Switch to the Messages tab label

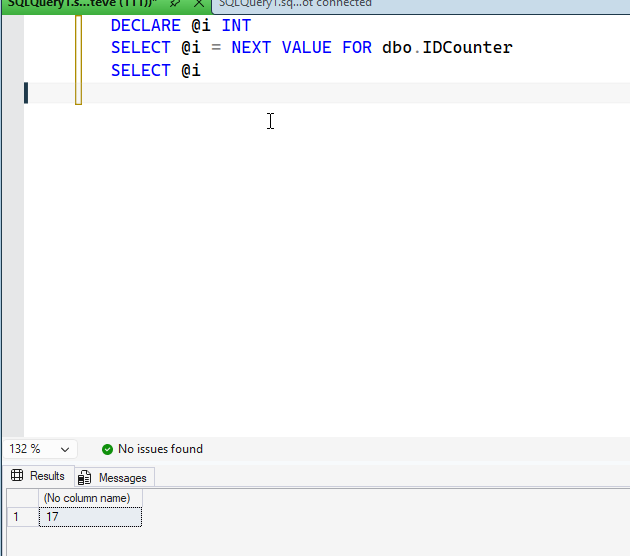pyautogui.click(x=122, y=478)
